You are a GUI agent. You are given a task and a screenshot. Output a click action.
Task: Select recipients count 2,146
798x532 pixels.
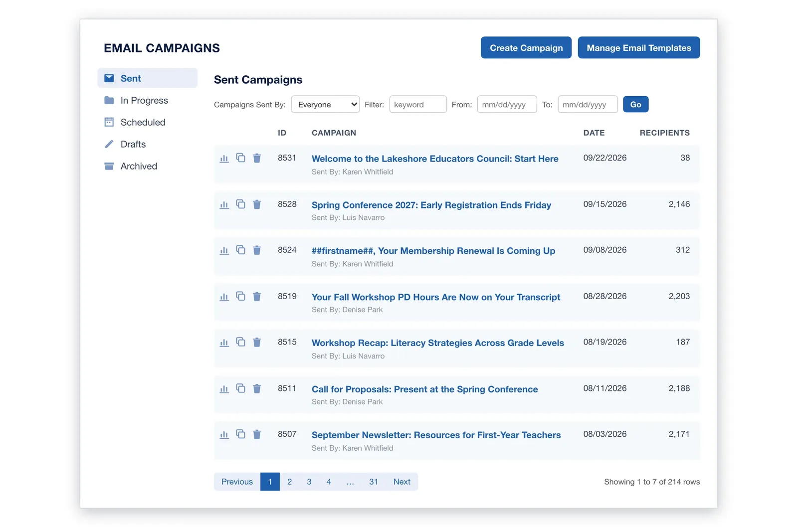pos(679,204)
